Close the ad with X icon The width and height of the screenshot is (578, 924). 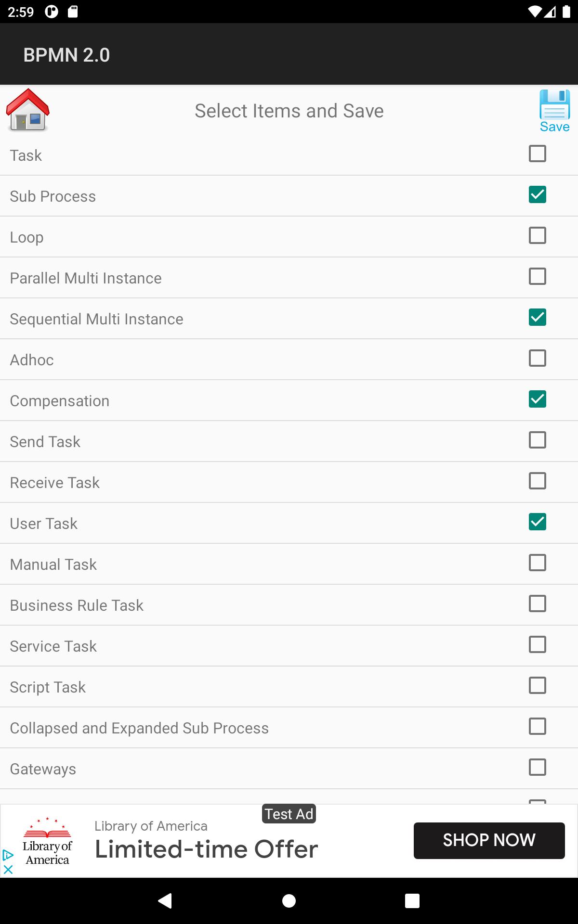[x=8, y=870]
